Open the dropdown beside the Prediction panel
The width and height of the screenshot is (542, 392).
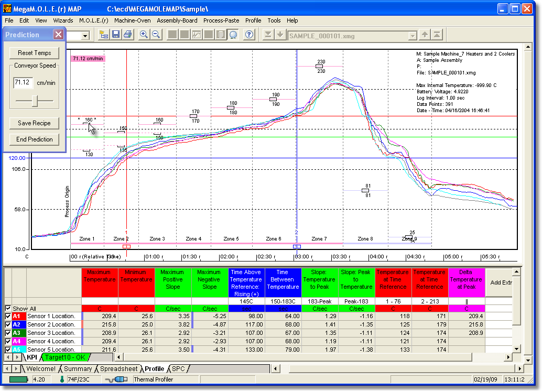(x=85, y=36)
